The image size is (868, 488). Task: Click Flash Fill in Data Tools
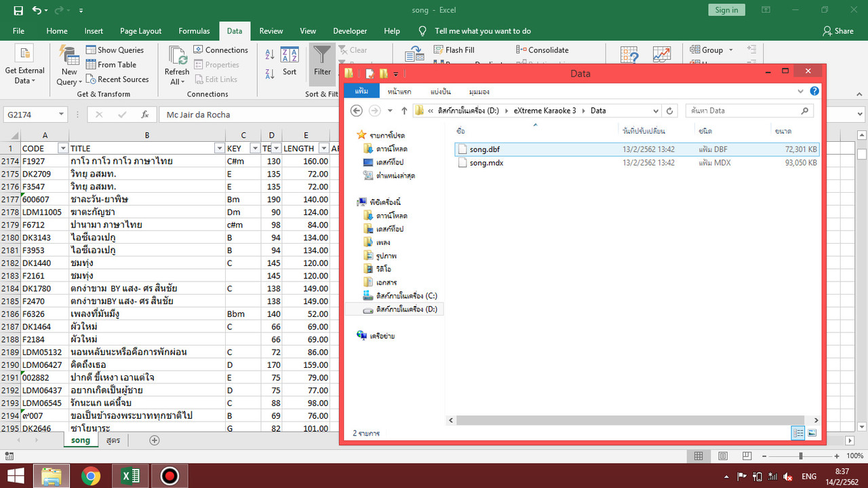point(454,50)
